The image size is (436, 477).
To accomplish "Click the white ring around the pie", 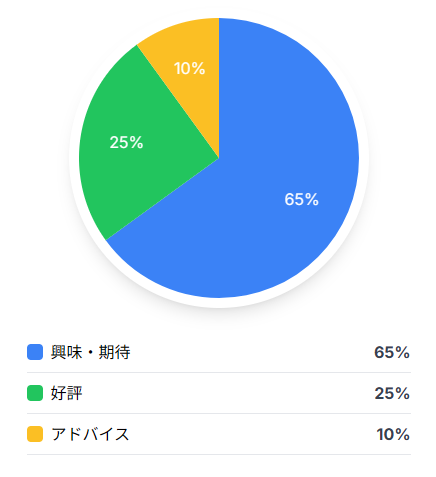I will (x=219, y=303).
